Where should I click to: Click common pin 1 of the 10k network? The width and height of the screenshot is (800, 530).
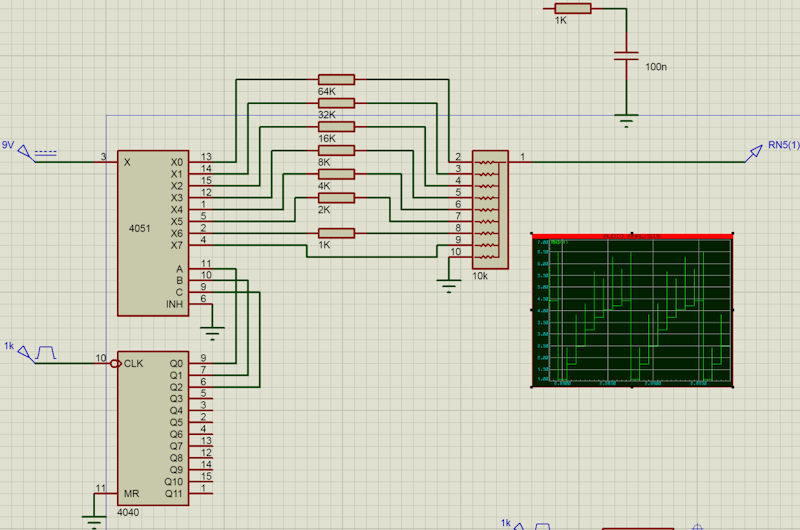[520, 162]
